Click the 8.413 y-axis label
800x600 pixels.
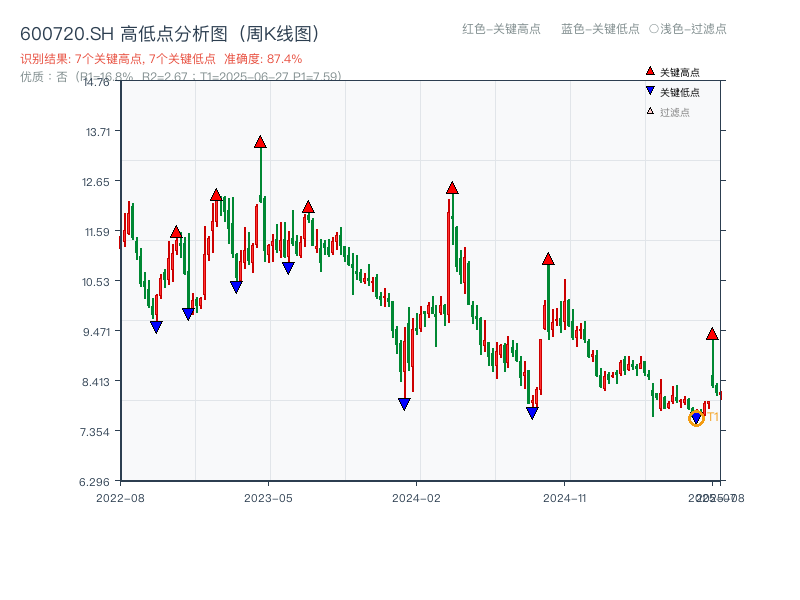[95, 382]
